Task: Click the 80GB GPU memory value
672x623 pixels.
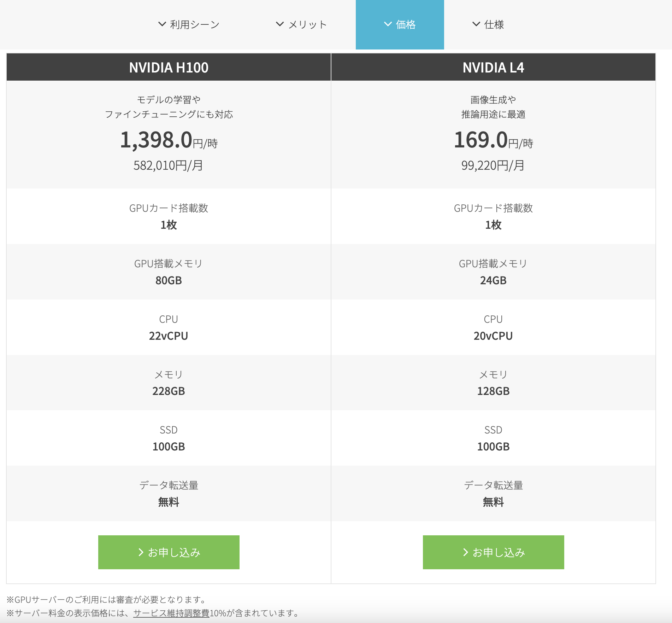Action: click(169, 280)
